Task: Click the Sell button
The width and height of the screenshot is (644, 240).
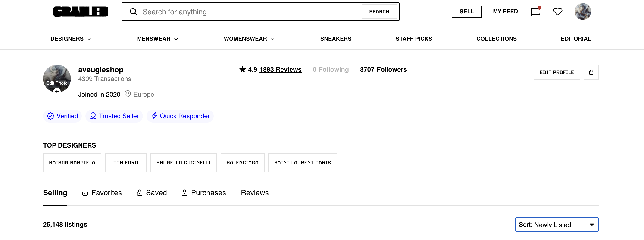Action: (466, 12)
